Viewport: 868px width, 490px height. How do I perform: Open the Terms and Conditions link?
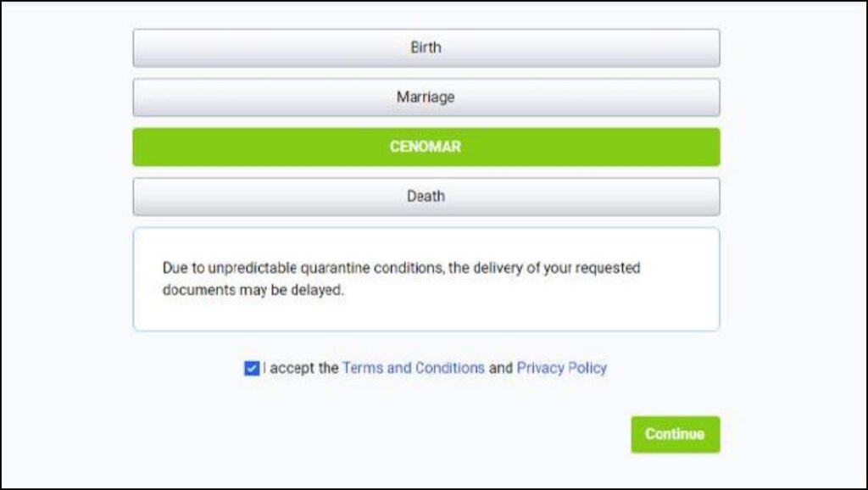click(x=414, y=368)
